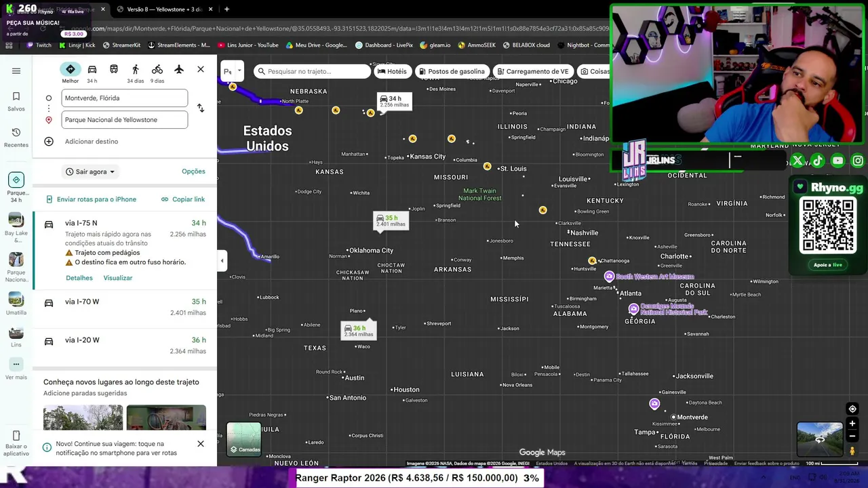Filter by Carregamento de VE
This screenshot has width=868, height=488.
[x=532, y=71]
